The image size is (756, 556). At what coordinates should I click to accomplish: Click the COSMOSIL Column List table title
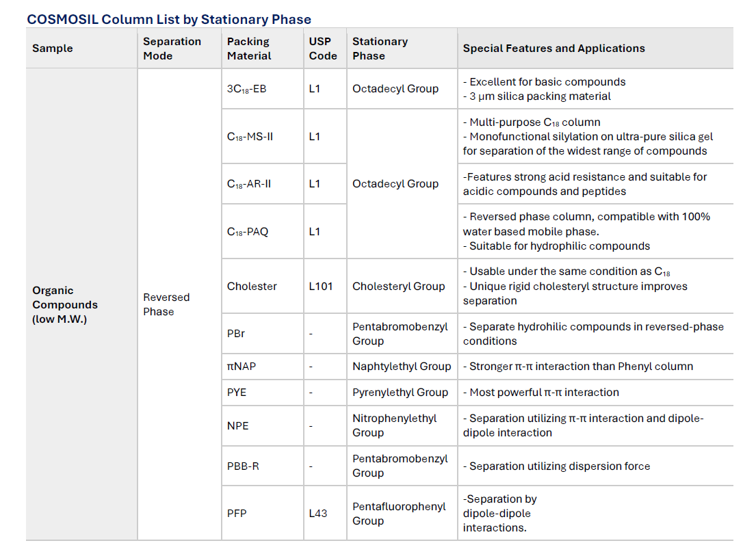pos(169,19)
